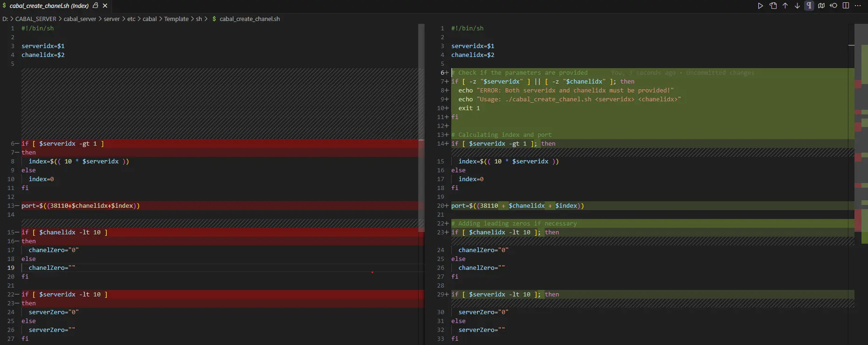Click the '# Calculating index and port' comment
The image size is (868, 345).
pyautogui.click(x=501, y=135)
